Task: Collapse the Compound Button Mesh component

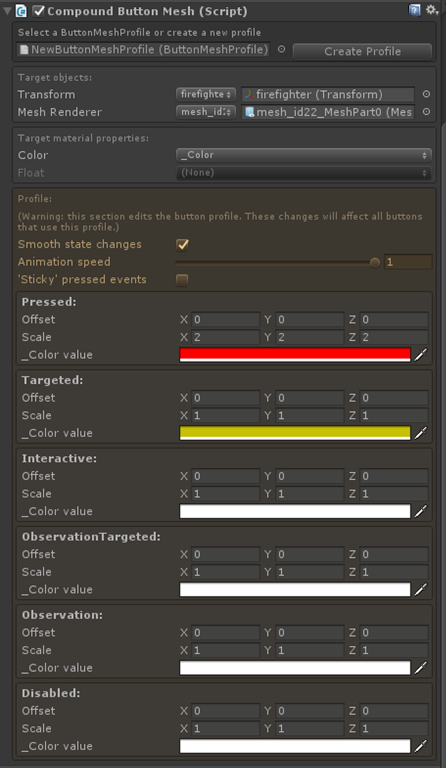Action: tap(7, 11)
